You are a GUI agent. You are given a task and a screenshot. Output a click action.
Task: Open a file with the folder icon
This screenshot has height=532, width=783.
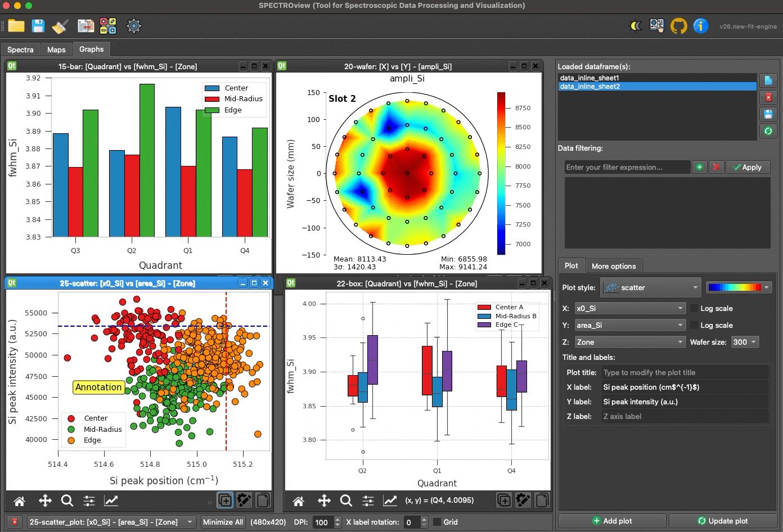point(16,26)
